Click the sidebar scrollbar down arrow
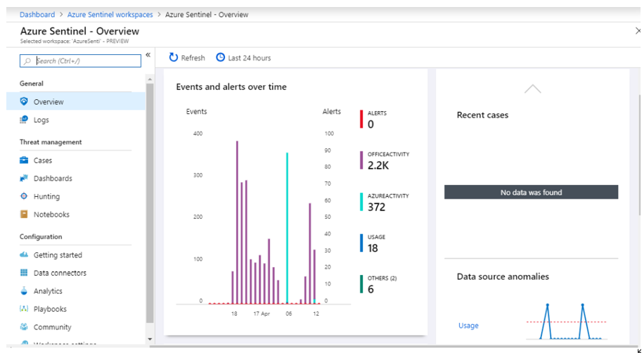 point(150,339)
